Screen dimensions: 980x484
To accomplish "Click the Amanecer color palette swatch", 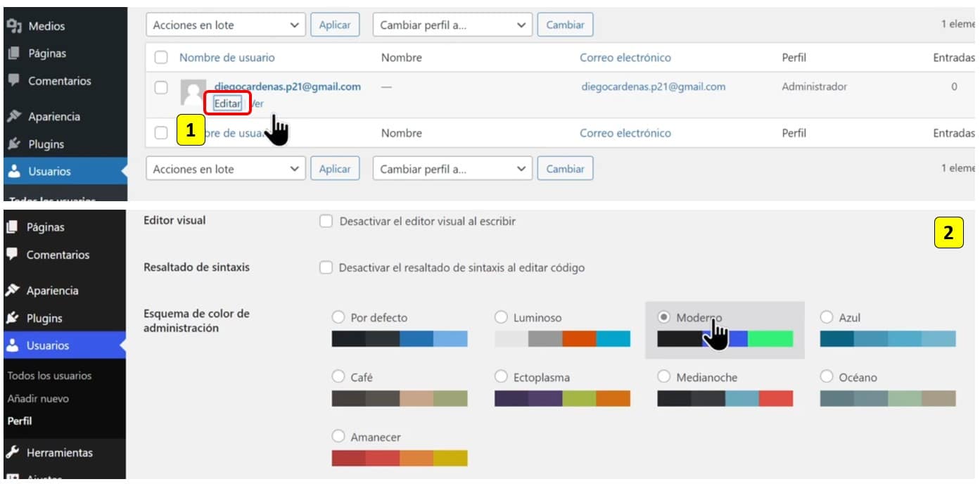I will pos(399,458).
